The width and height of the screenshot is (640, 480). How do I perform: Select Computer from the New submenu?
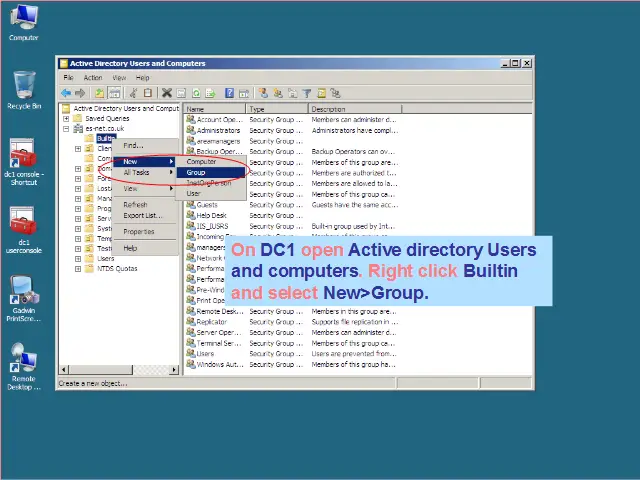[x=211, y=162]
